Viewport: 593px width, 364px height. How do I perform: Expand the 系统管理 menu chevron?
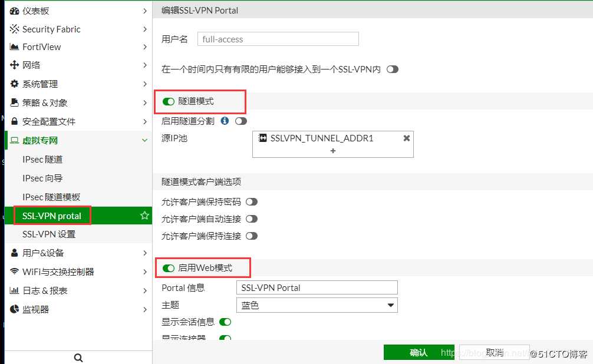(145, 84)
